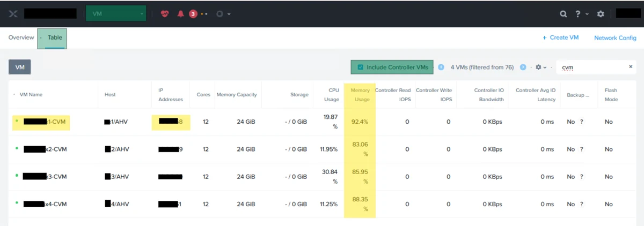Click the VM button above the table
The height and width of the screenshot is (226, 644).
20,67
